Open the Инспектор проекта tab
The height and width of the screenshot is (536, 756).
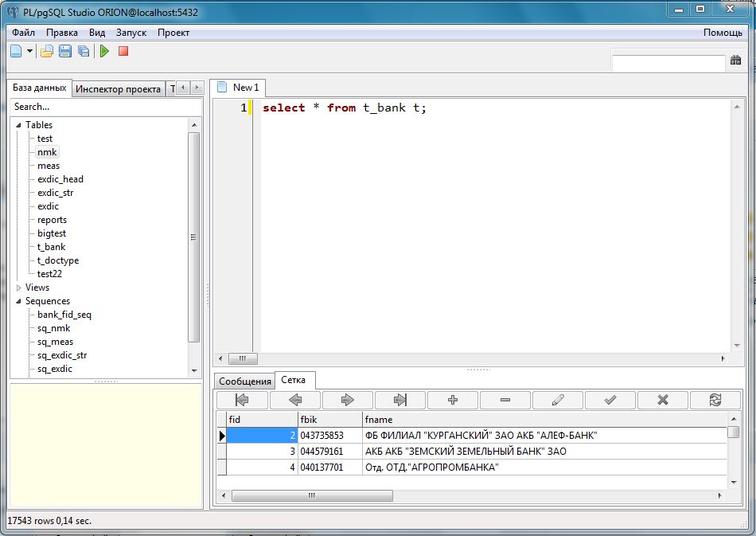click(x=118, y=89)
